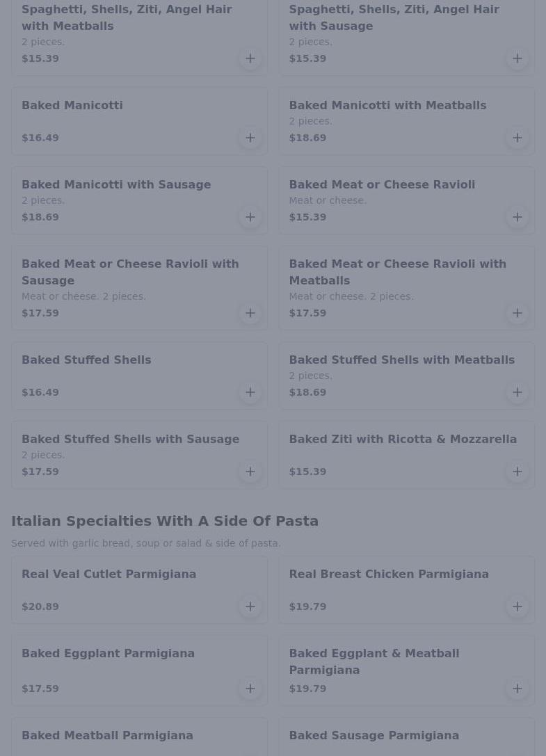Screen dimensions: 546x756
Task: Click plus for Baked Eggplant & Meatball Parmigiana
Action: pos(517,689)
